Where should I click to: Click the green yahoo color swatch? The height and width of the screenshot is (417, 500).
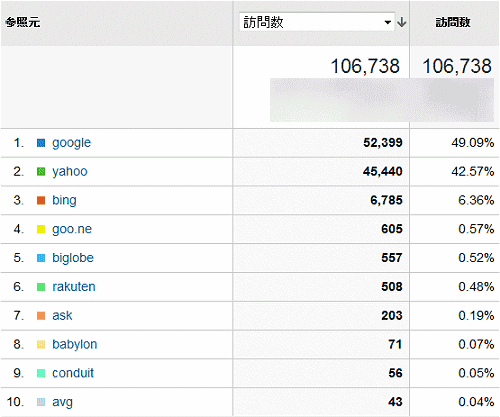pos(41,172)
